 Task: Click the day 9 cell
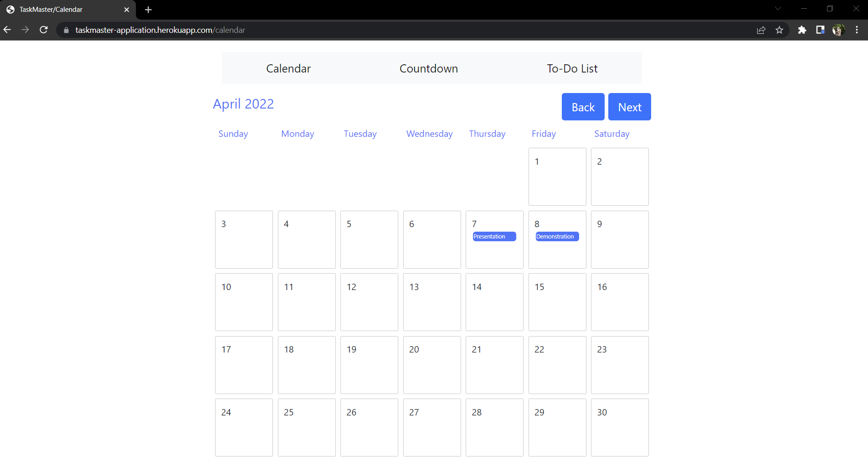pyautogui.click(x=620, y=239)
